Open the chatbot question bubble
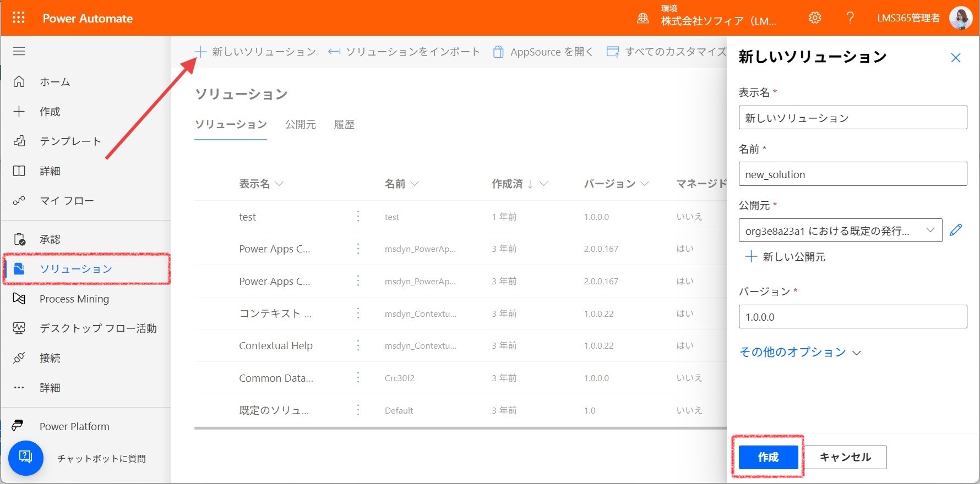Viewport: 980px width, 484px height. 26,458
